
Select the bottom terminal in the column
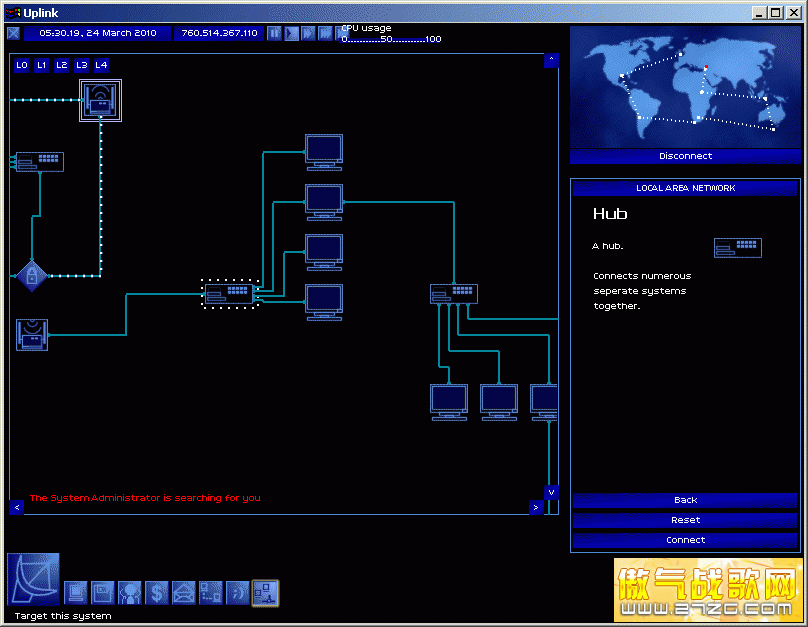(324, 302)
